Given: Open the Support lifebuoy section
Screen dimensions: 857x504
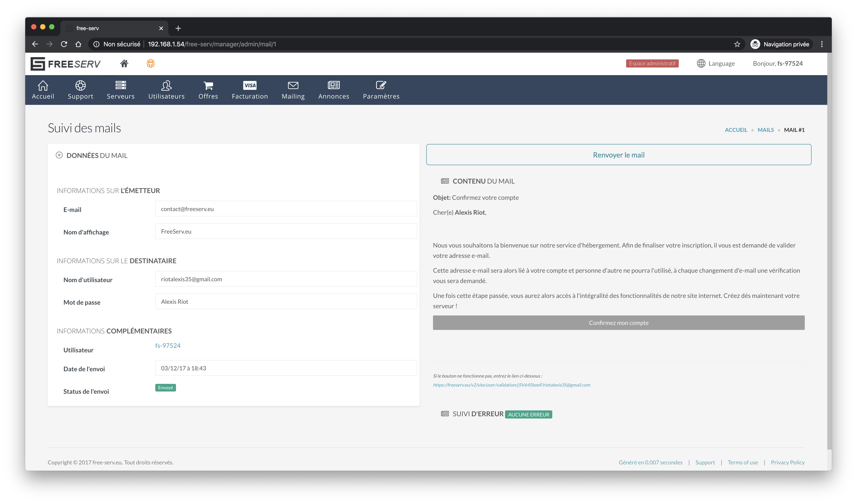Looking at the screenshot, I should coord(80,90).
